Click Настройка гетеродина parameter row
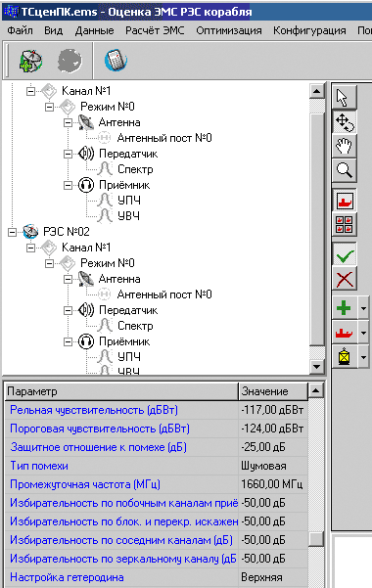 pos(67,577)
